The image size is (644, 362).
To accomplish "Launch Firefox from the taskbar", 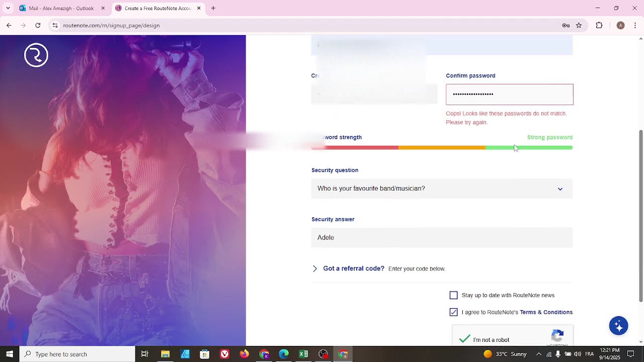I will pos(244,354).
